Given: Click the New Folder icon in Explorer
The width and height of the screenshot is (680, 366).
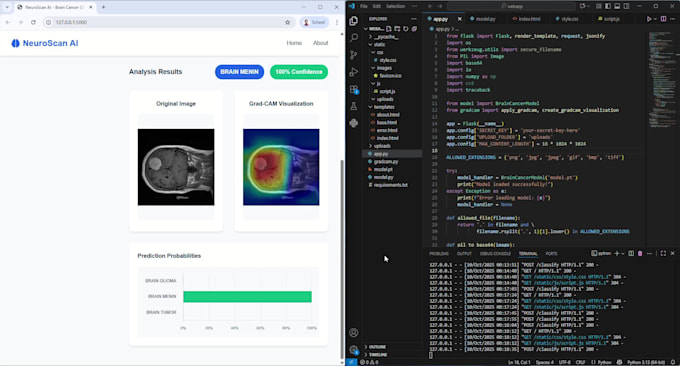Looking at the screenshot, I should pos(397,29).
